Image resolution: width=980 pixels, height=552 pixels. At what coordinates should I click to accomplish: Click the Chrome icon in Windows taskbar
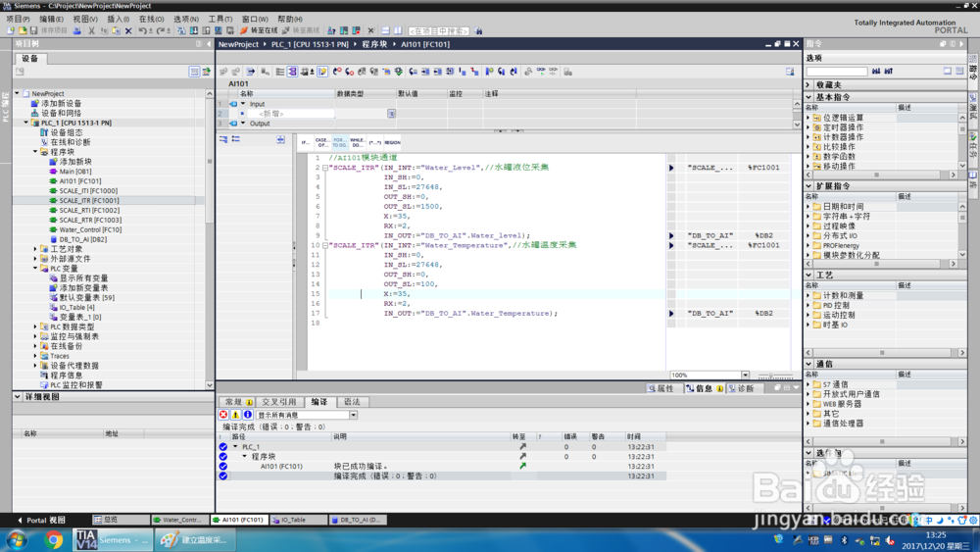point(54,539)
